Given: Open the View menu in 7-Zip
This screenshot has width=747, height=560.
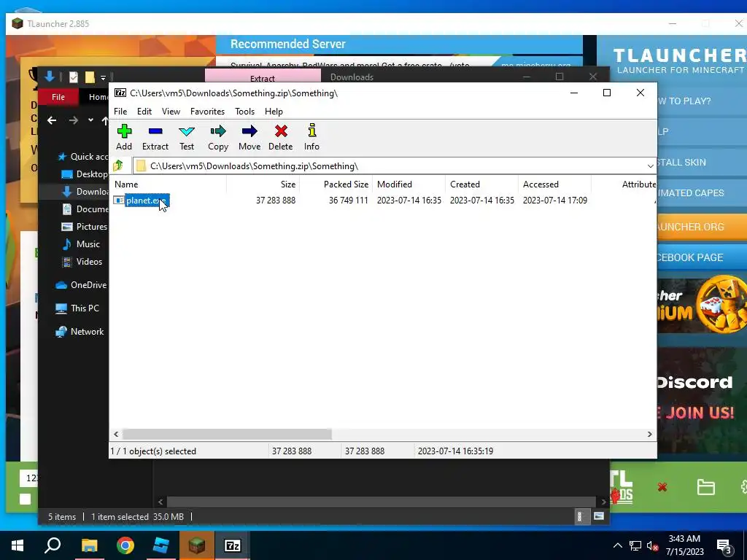Looking at the screenshot, I should click(171, 112).
